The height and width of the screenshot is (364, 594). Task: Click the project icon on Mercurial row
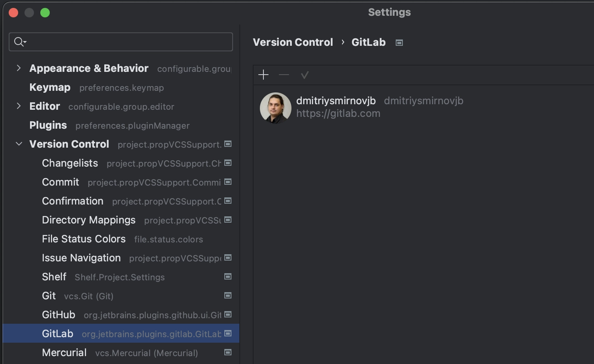pos(228,352)
